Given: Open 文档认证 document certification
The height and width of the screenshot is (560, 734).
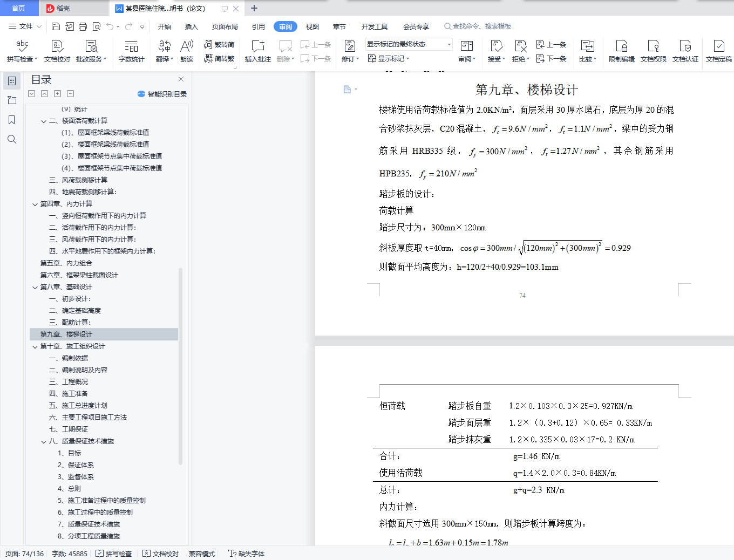Looking at the screenshot, I should (685, 51).
